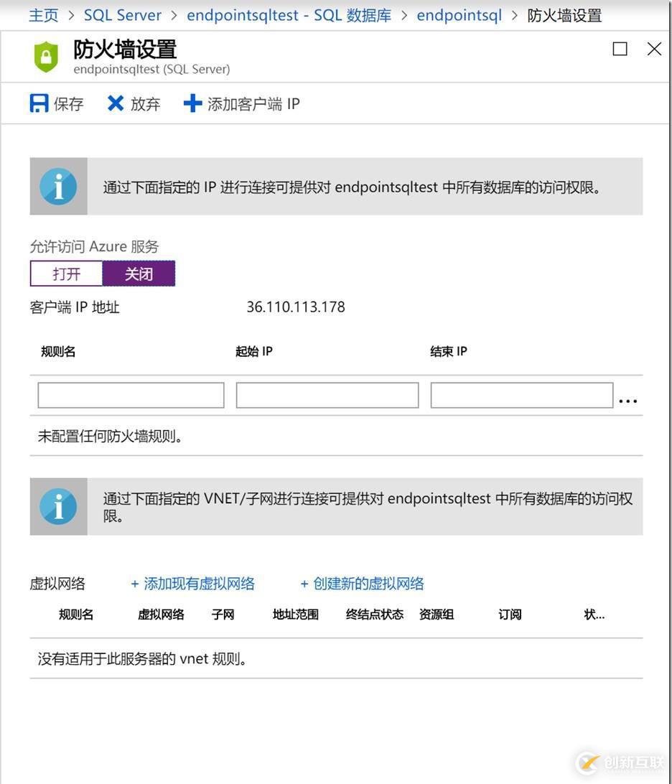672x784 pixels.
Task: Click the info icon in the VNET/子网 notice
Action: (x=58, y=506)
